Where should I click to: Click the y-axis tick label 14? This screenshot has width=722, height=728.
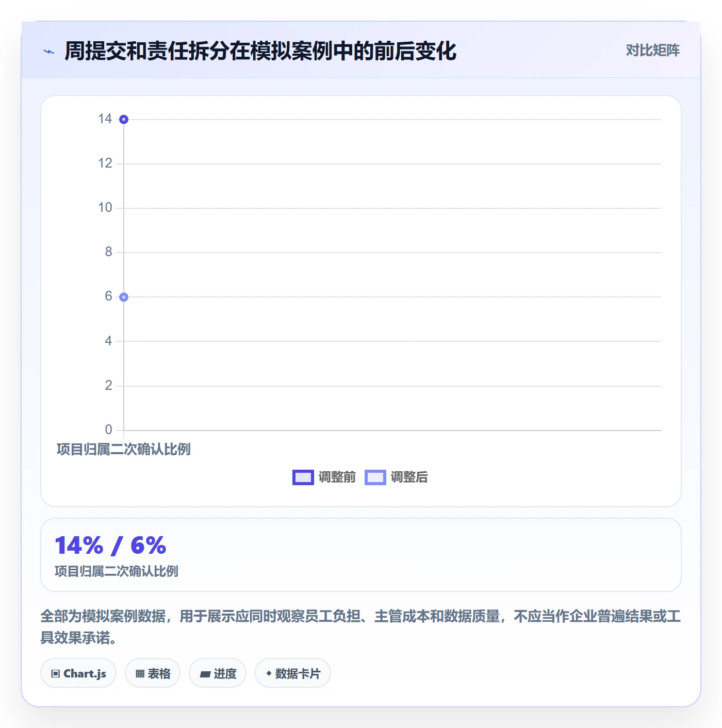(105, 119)
